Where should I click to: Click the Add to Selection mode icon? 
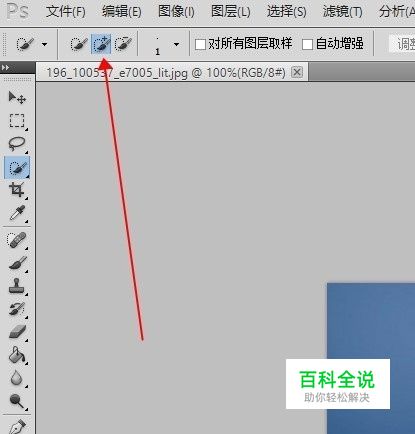click(101, 44)
